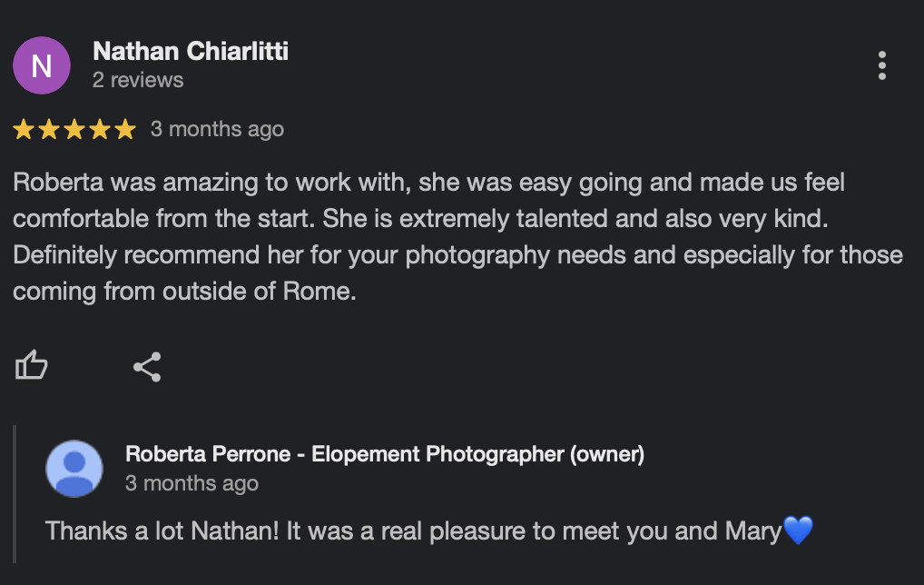Open the three-dot more options menu
The width and height of the screenshot is (924, 585).
(x=881, y=65)
